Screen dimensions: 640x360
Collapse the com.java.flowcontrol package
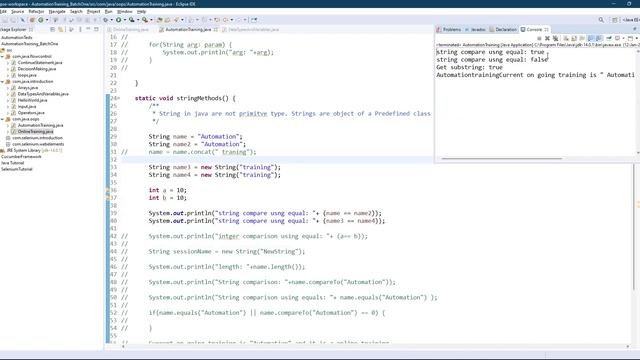click(x=2, y=56)
